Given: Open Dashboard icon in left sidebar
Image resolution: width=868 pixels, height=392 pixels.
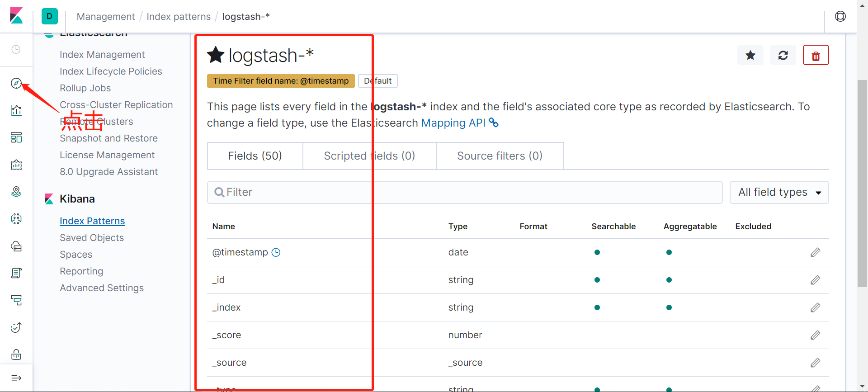Looking at the screenshot, I should [x=16, y=137].
